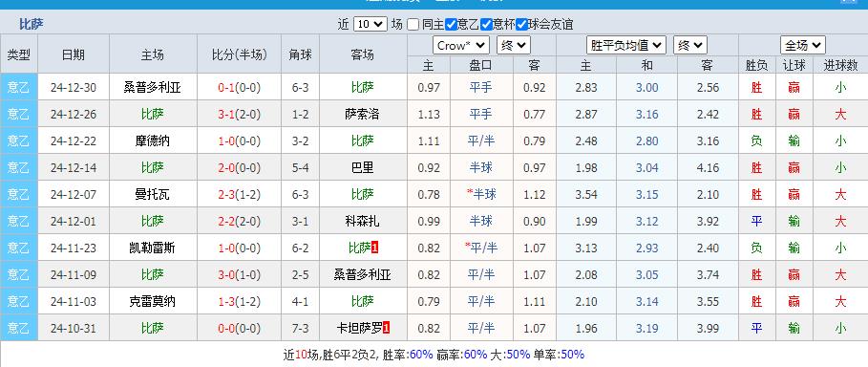This screenshot has width=868, height=367.
Task: Click corner count 6-3 in 24-12-30 row
Action: click(300, 88)
